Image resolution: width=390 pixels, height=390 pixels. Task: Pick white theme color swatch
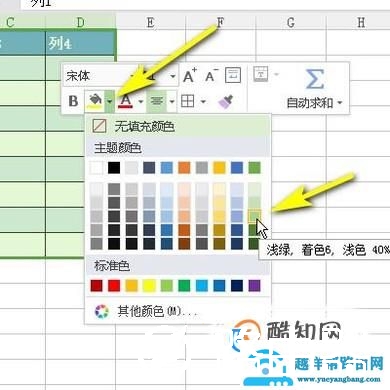[x=97, y=168]
